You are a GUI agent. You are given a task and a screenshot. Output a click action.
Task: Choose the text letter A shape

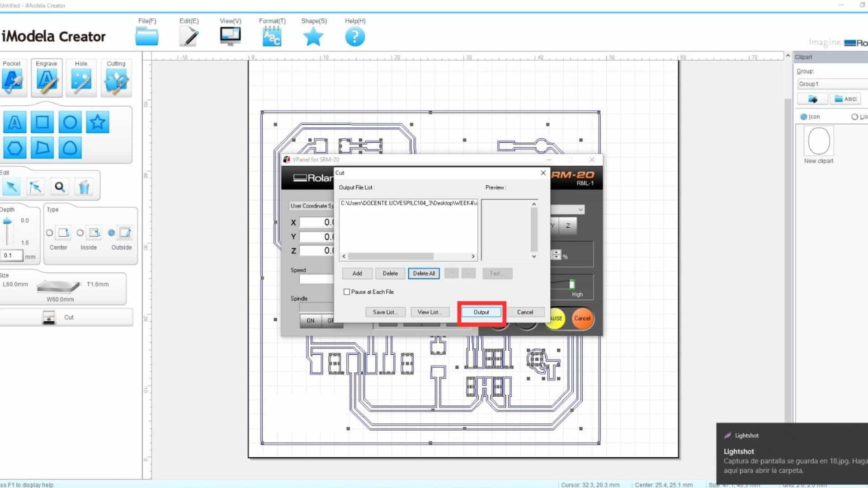15,122
